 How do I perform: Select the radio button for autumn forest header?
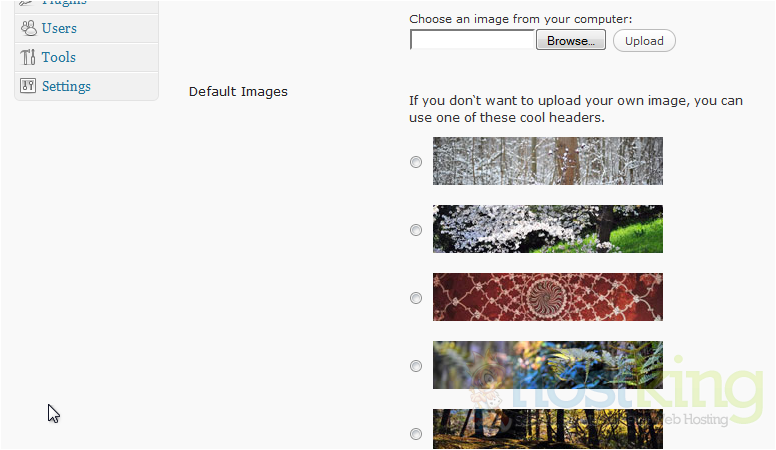(x=416, y=434)
